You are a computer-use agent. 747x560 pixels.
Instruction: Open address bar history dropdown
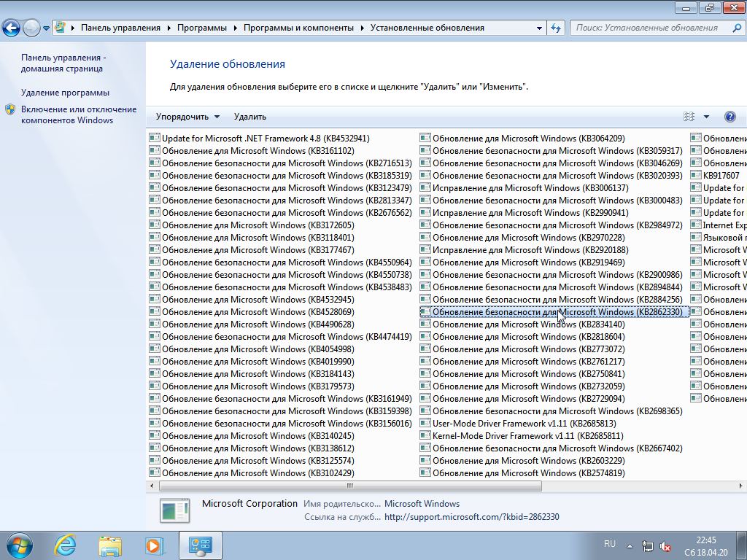pos(539,28)
